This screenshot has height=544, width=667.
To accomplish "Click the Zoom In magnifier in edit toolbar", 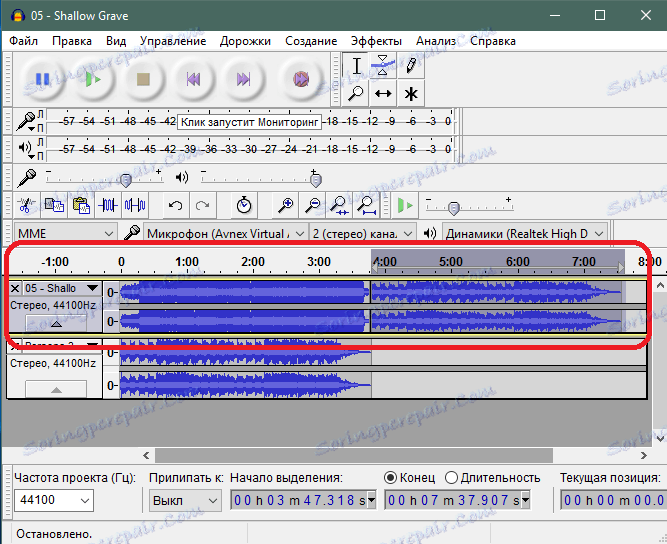I will [286, 206].
